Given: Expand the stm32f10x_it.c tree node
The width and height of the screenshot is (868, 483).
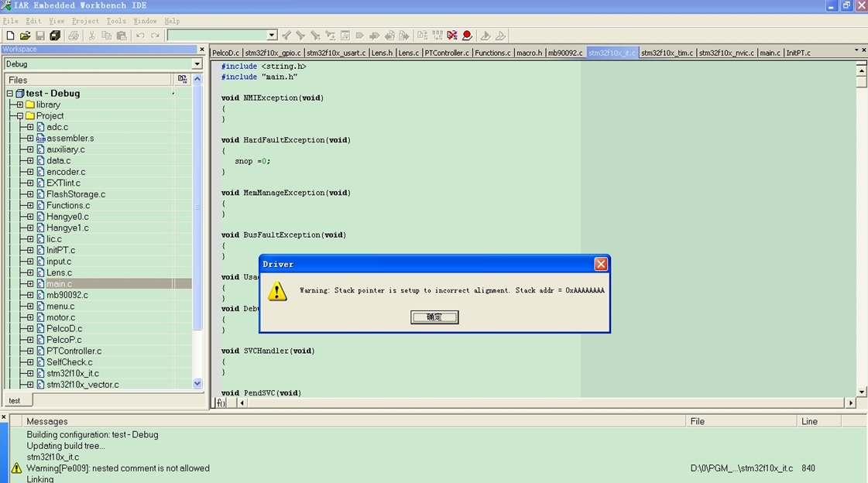Looking at the screenshot, I should (30, 373).
